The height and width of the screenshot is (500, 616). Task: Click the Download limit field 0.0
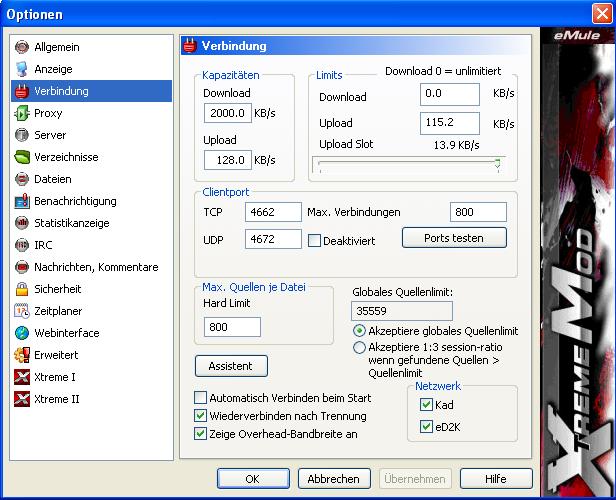tap(450, 94)
